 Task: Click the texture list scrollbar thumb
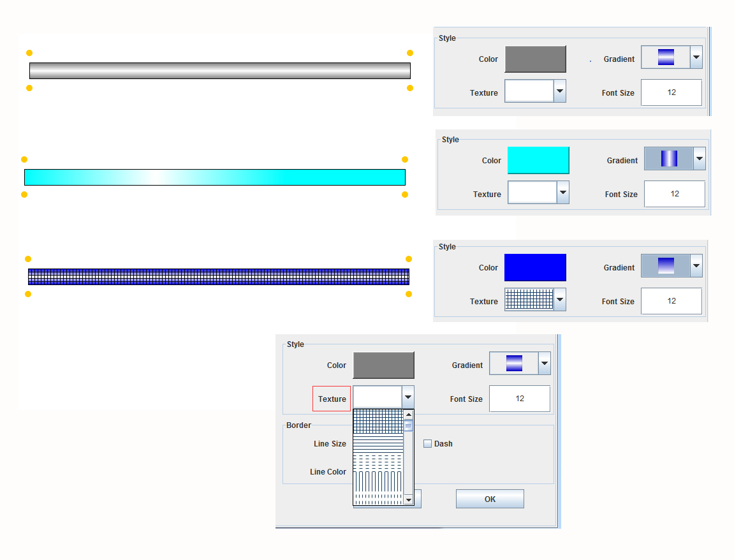click(x=409, y=426)
